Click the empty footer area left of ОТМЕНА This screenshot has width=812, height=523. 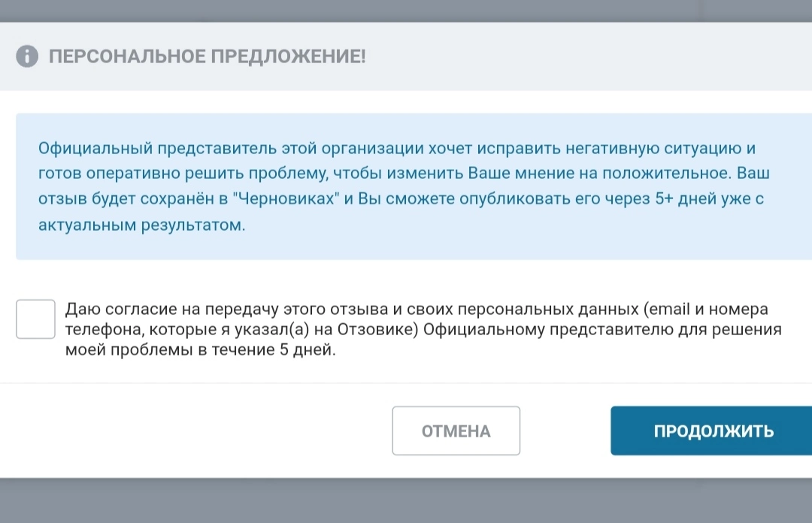click(195, 431)
